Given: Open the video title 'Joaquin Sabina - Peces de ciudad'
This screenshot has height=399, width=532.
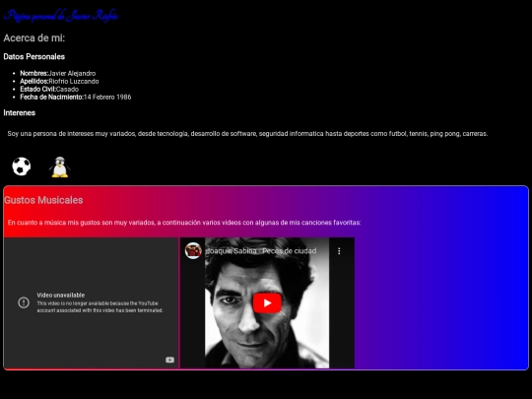Looking at the screenshot, I should pos(261,251).
